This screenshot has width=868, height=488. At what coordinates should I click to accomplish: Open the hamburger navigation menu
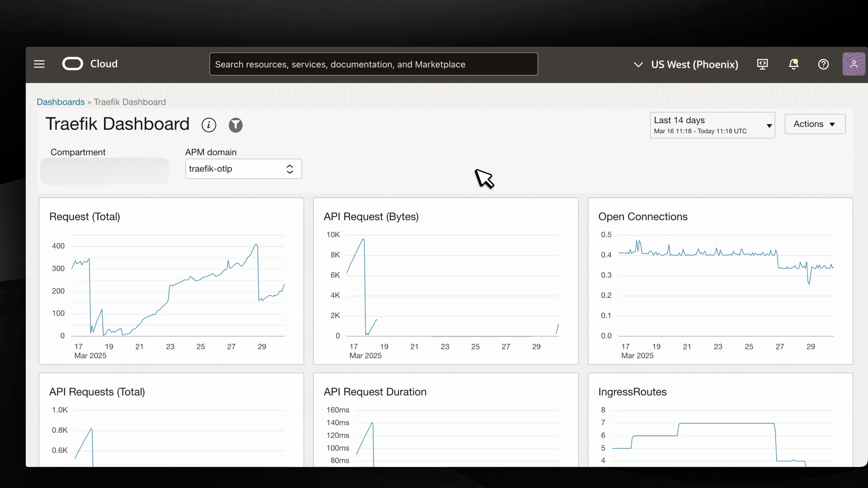point(39,64)
